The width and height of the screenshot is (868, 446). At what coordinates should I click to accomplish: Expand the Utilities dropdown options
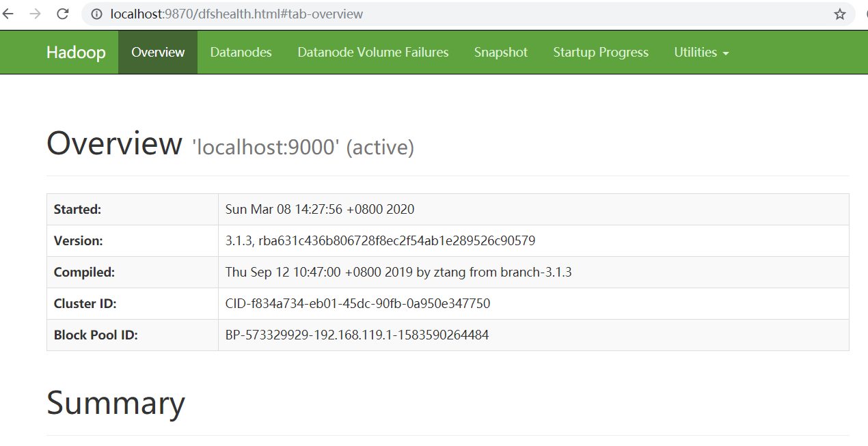[x=701, y=52]
